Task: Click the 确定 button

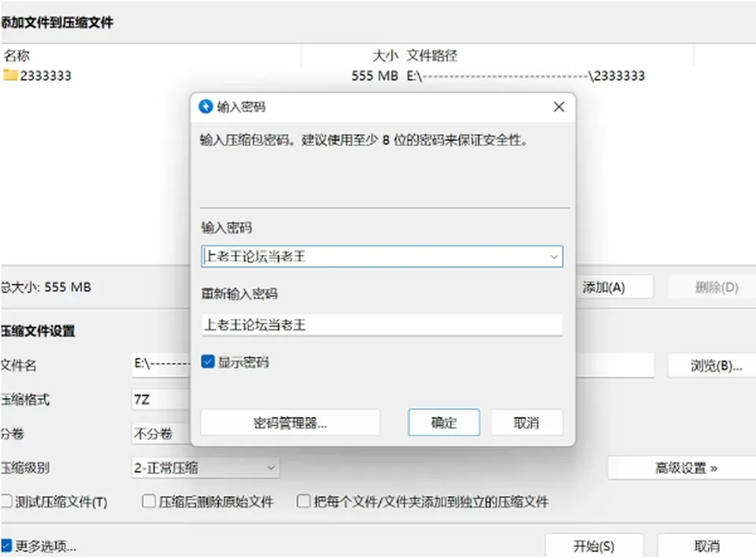Action: click(443, 423)
